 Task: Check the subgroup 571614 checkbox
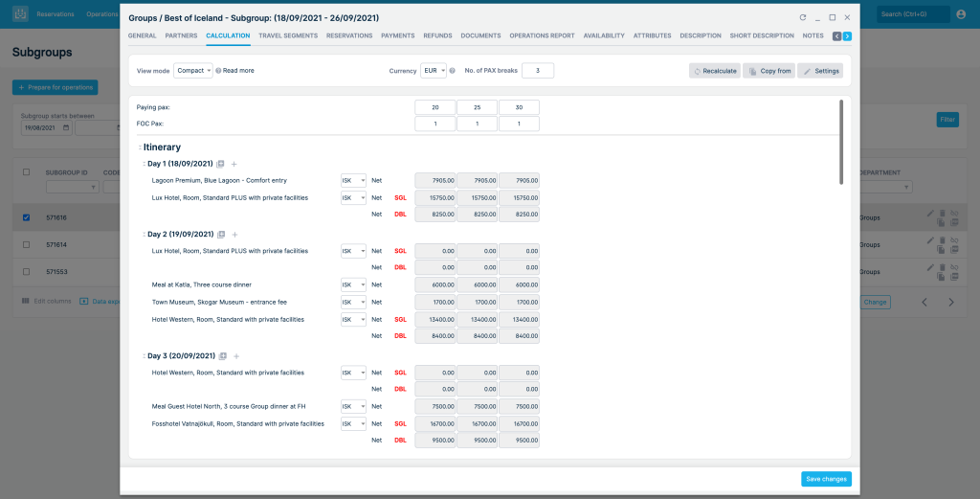pos(26,244)
